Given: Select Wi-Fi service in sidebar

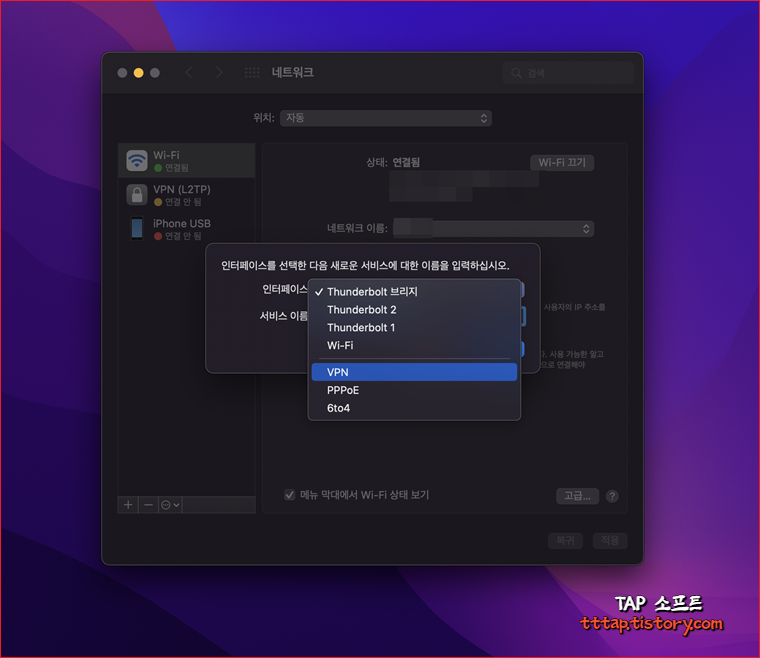Looking at the screenshot, I should click(x=187, y=160).
